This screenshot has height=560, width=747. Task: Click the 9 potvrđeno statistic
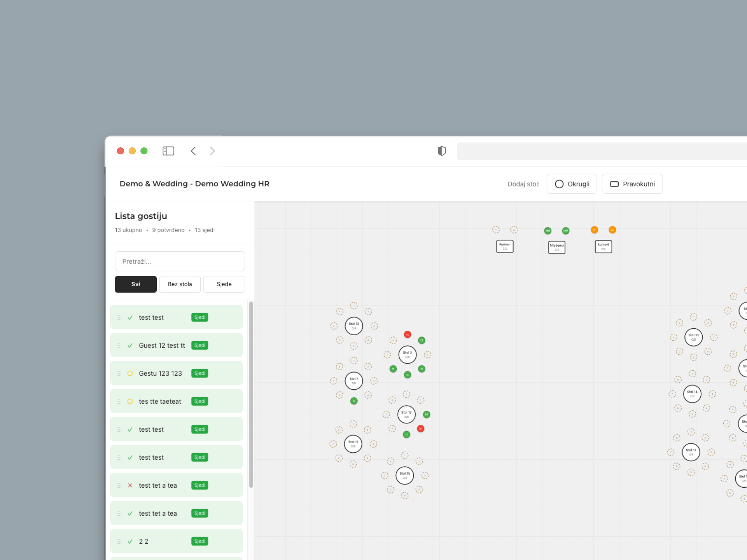[x=168, y=230]
